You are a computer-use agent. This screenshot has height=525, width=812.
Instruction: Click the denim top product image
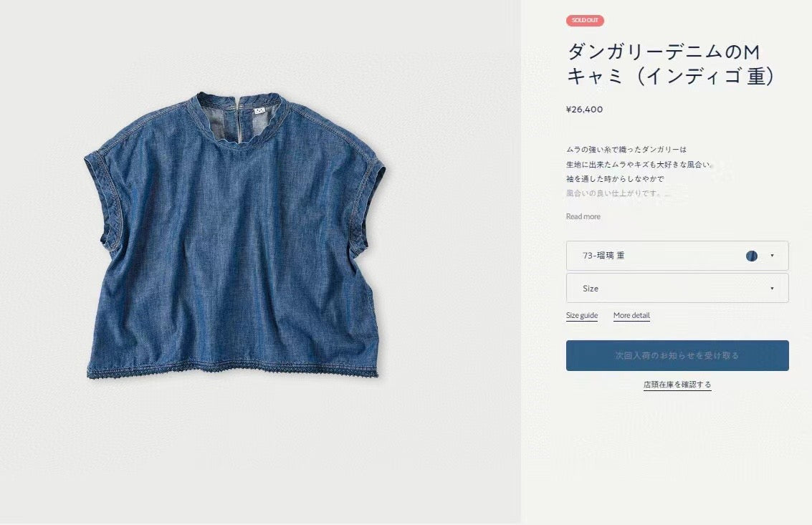pyautogui.click(x=236, y=236)
